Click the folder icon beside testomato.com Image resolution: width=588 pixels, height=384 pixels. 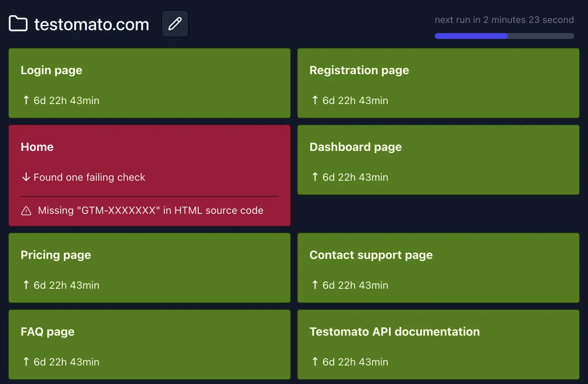tap(18, 24)
